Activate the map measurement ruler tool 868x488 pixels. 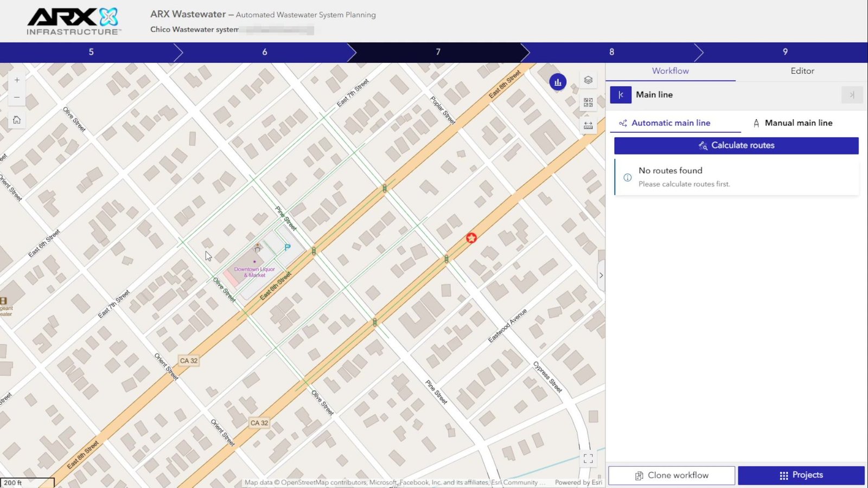(x=588, y=125)
